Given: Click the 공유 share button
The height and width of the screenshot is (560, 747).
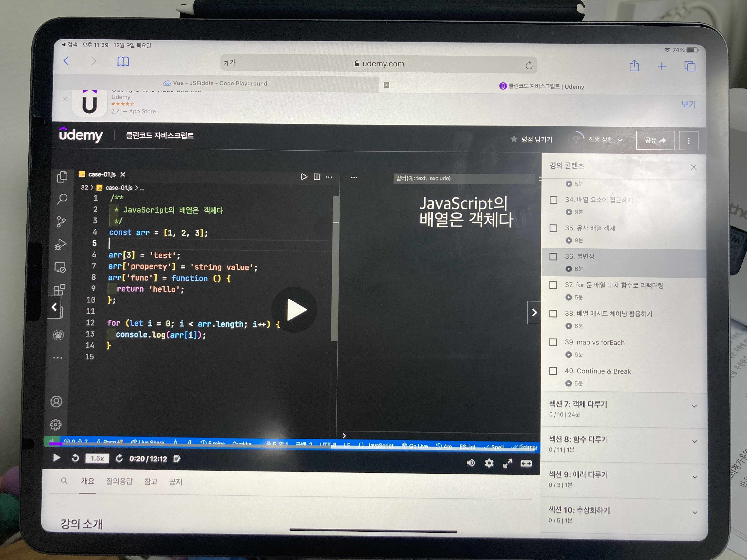Looking at the screenshot, I should click(x=655, y=140).
